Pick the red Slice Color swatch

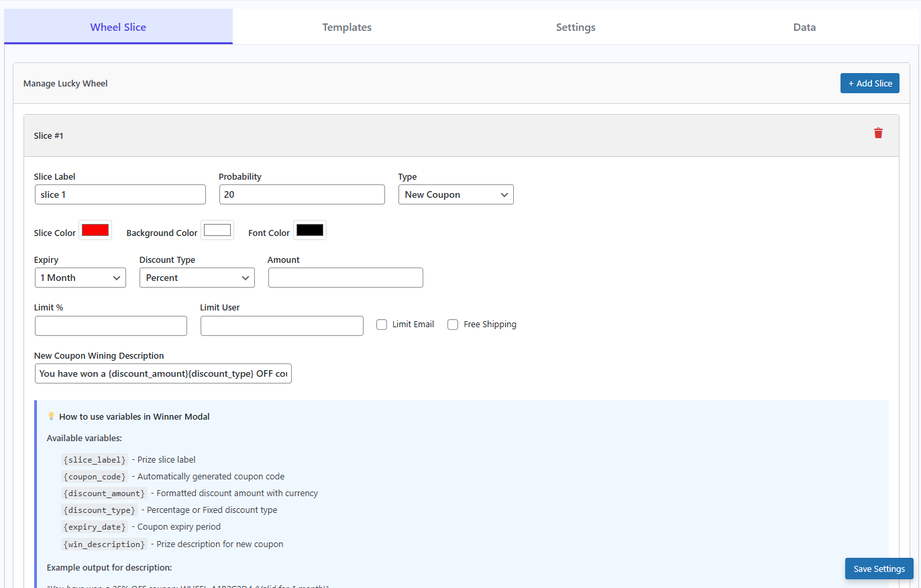click(95, 230)
